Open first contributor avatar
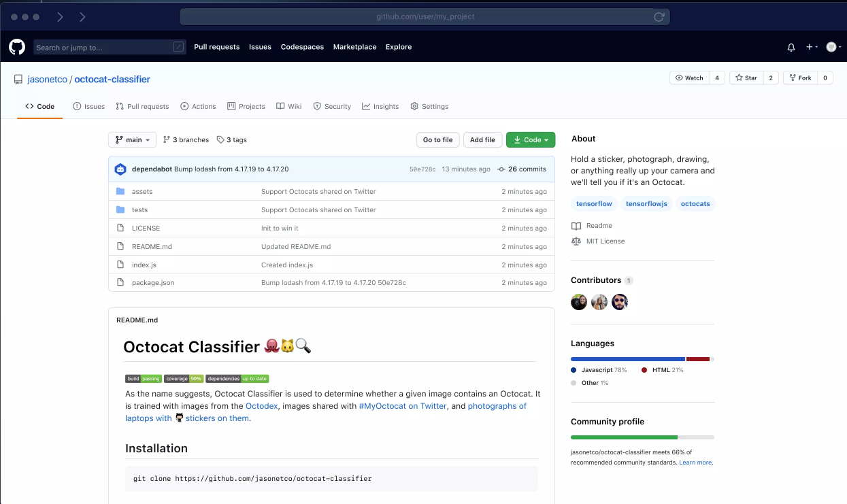 tap(579, 302)
